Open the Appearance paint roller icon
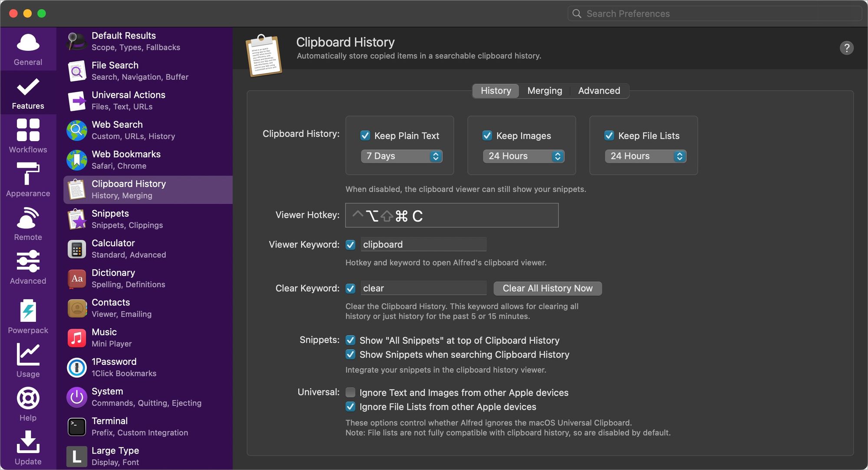868x470 pixels. (x=28, y=174)
